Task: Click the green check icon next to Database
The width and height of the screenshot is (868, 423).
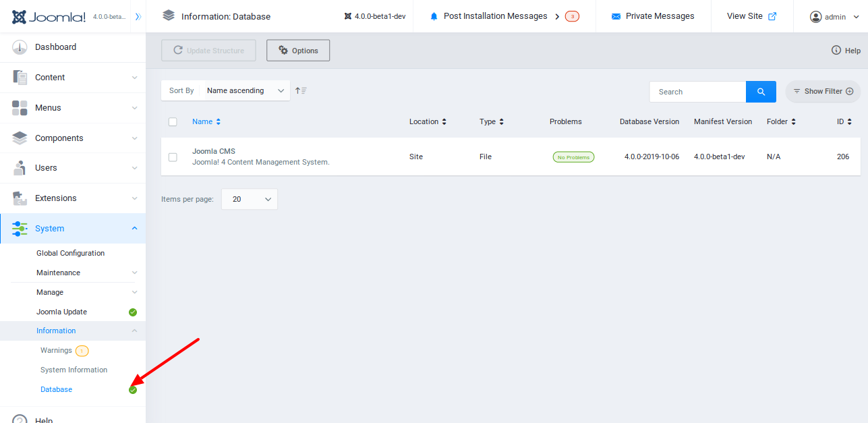Action: coord(132,389)
